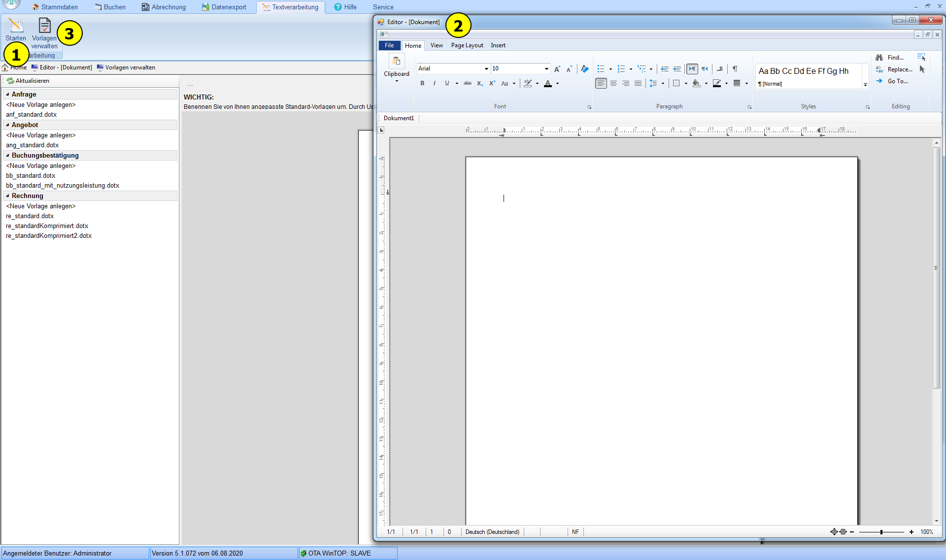Toggle show paragraph marks

735,69
